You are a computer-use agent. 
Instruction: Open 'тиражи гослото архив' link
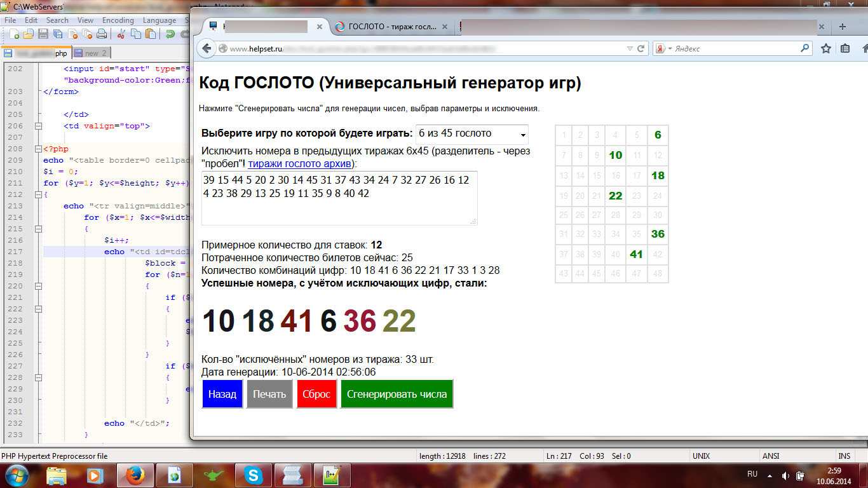[300, 163]
